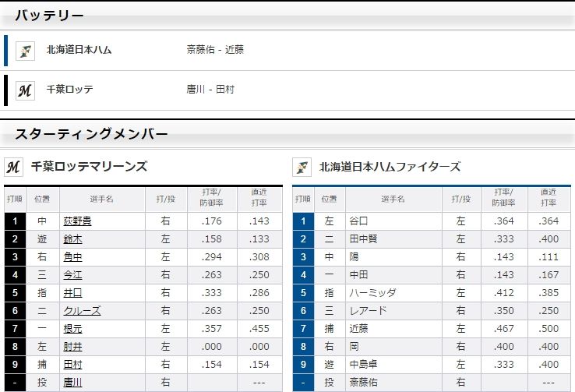Click Marines table 選手名 column header
Image resolution: width=575 pixels, height=392 pixels.
(x=102, y=200)
